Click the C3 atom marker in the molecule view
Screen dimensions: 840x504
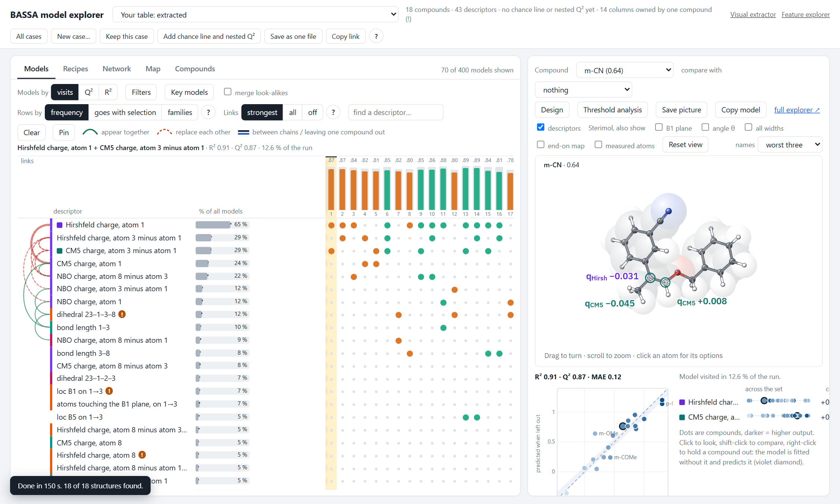(x=665, y=283)
